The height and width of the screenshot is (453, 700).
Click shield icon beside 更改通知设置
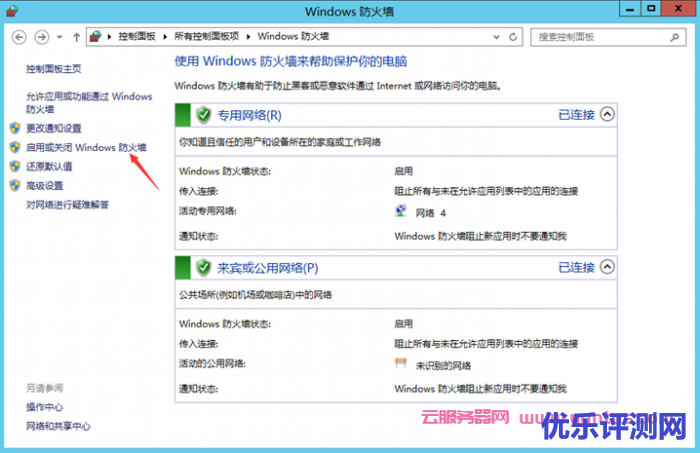(15, 128)
